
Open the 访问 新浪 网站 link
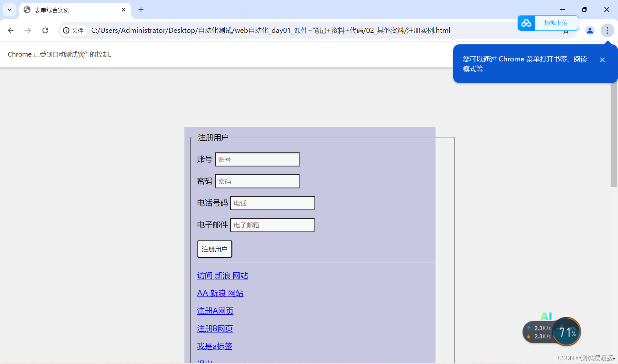pyautogui.click(x=222, y=276)
